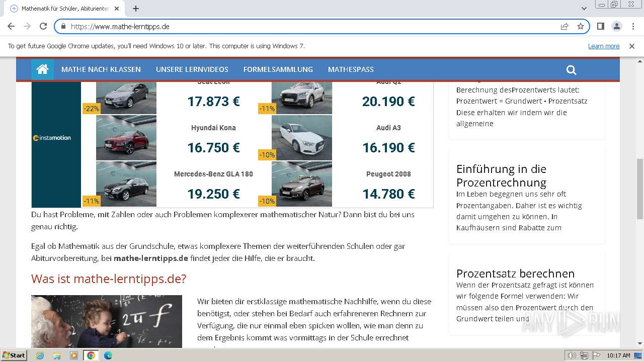The width and height of the screenshot is (644, 362).
Task: Open the Hyundai Kona car thumbnail
Action: 126,138
